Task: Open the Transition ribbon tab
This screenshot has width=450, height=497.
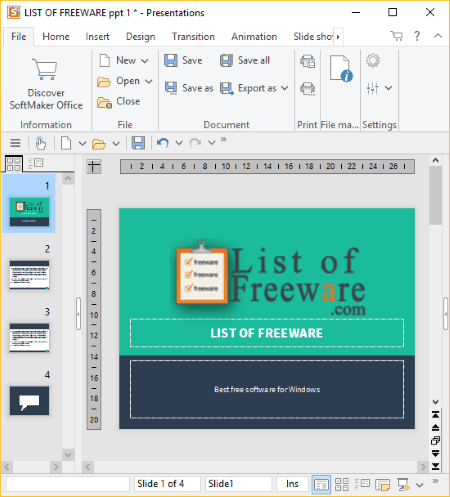Action: tap(193, 37)
